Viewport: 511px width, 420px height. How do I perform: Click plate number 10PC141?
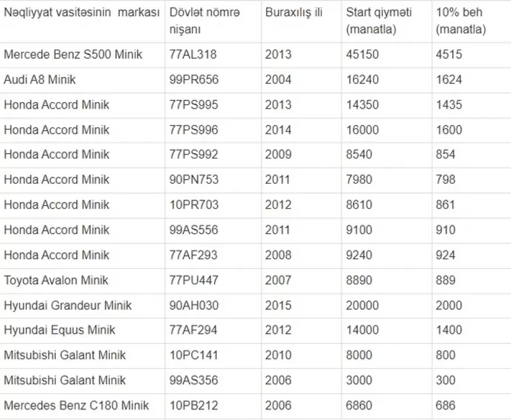[x=193, y=355]
